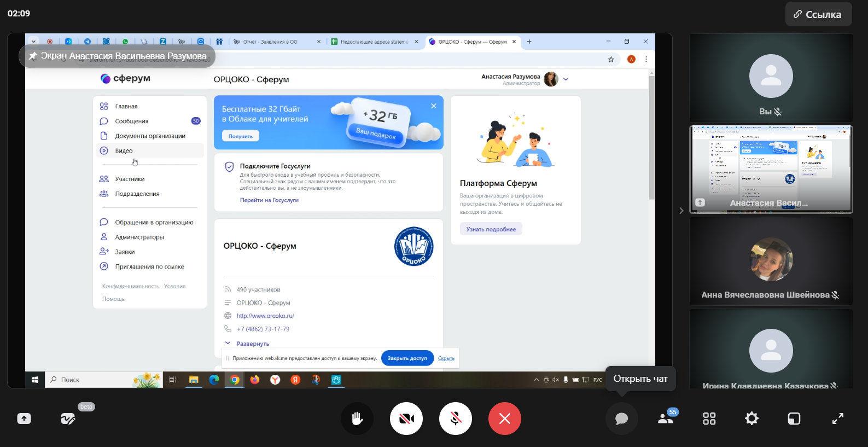This screenshot has height=447, width=868.
Task: Raise your hand
Action: (357, 419)
